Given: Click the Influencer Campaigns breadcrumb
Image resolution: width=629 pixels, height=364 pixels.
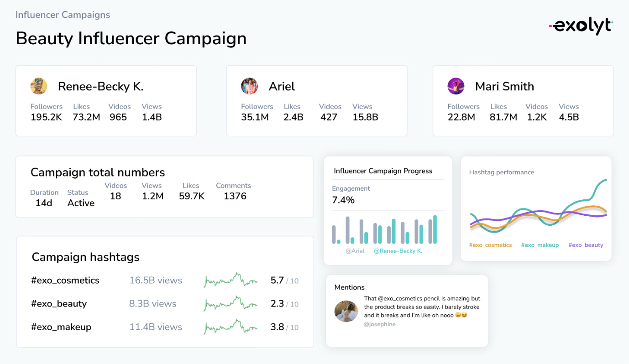Looking at the screenshot, I should pyautogui.click(x=63, y=15).
